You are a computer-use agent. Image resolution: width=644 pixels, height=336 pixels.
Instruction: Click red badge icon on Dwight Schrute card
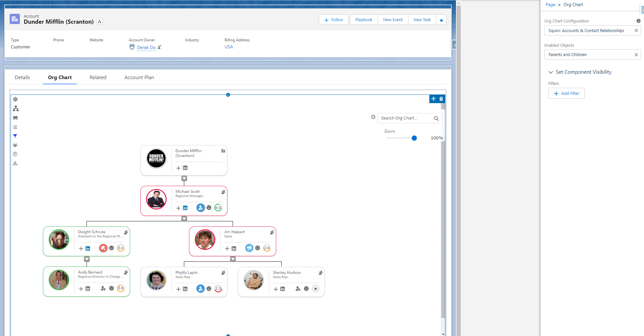pos(103,248)
